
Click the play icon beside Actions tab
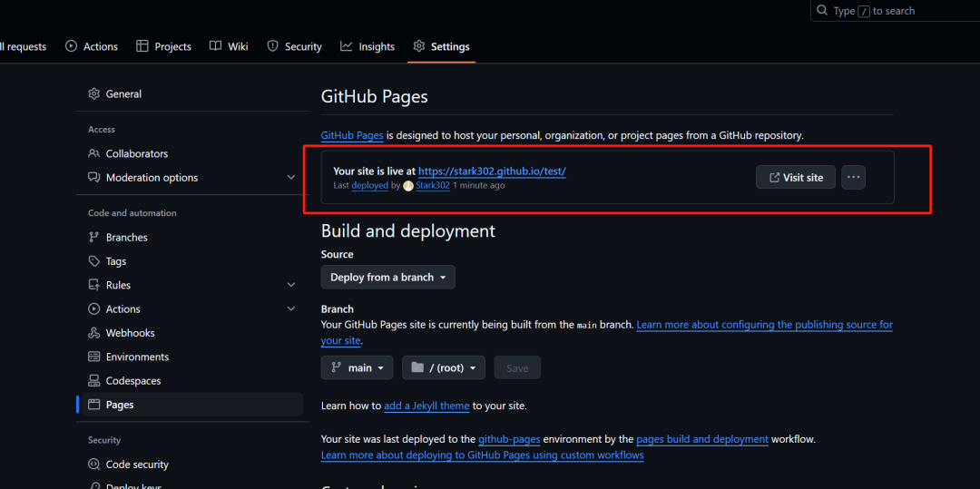click(72, 46)
